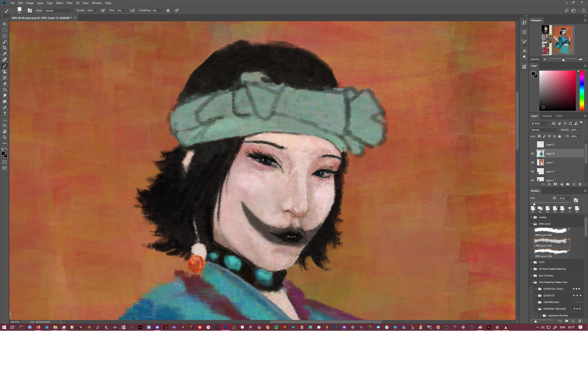This screenshot has height=379, width=588.
Task: Select the Lasso tool
Action: [x=5, y=36]
